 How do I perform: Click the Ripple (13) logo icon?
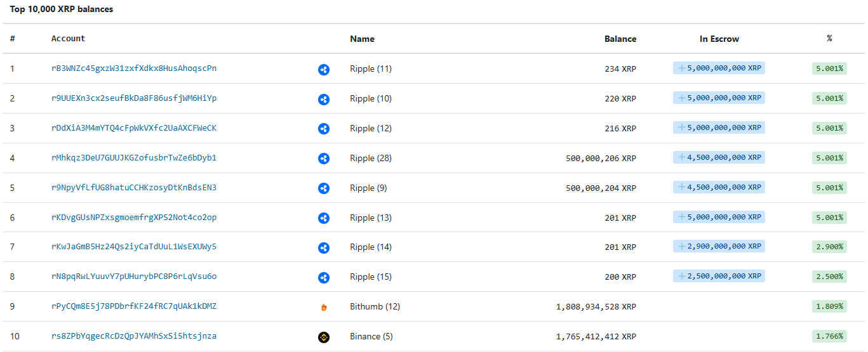[x=324, y=218]
